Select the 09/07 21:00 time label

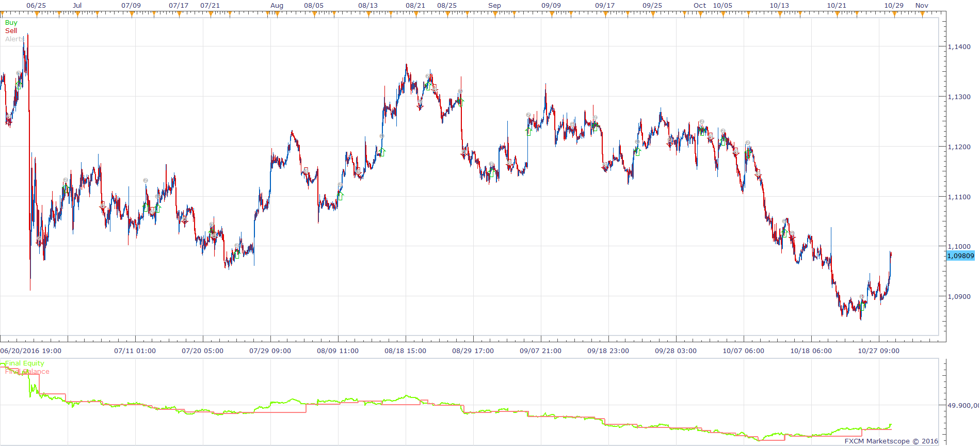(540, 351)
